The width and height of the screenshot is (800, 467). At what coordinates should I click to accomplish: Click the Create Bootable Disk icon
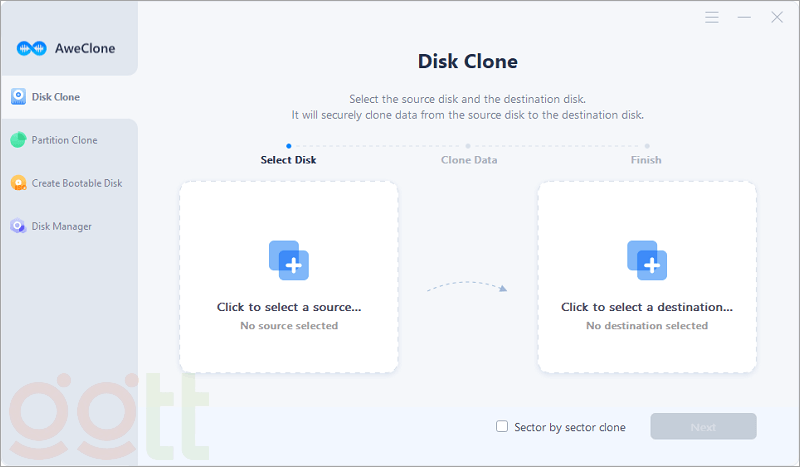click(x=18, y=183)
